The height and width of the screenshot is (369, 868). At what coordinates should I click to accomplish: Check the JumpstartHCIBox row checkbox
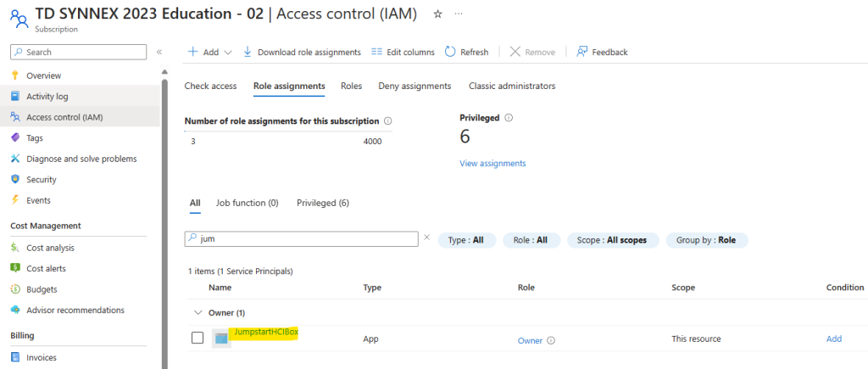click(x=197, y=338)
